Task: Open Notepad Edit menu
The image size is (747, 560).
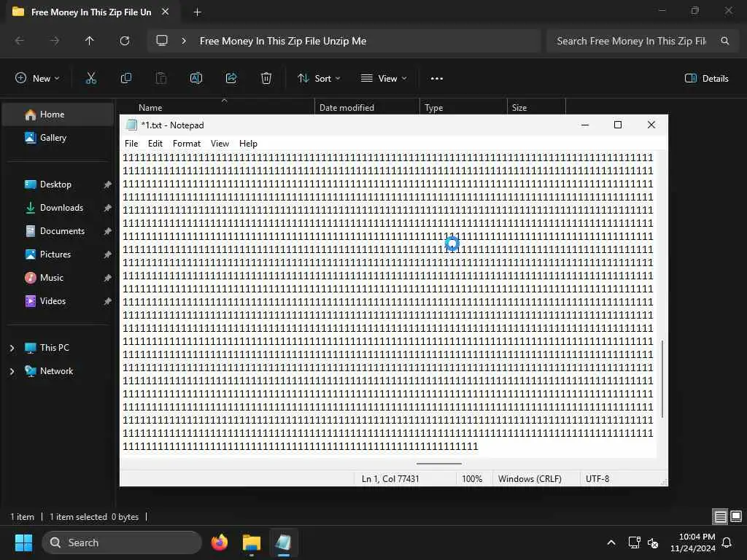Action: (x=155, y=144)
